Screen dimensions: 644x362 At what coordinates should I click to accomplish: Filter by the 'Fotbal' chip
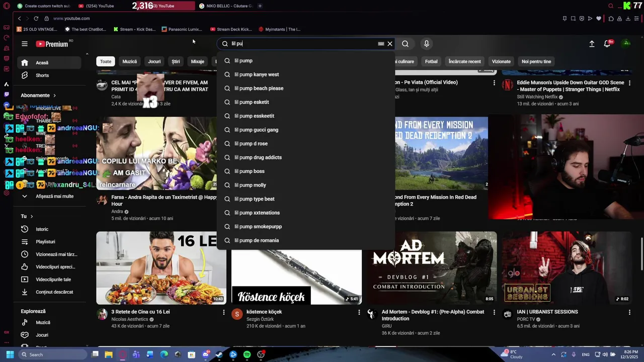pos(431,61)
